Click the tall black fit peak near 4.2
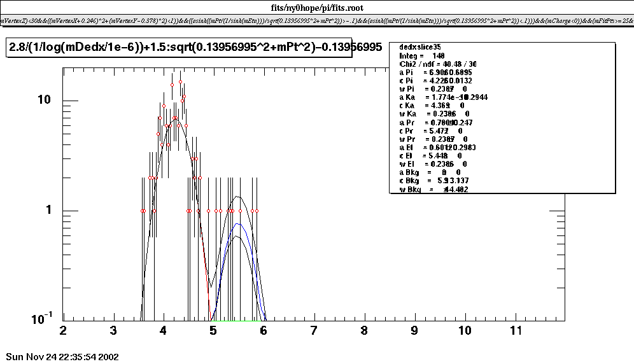634x364 pixels. click(x=175, y=118)
